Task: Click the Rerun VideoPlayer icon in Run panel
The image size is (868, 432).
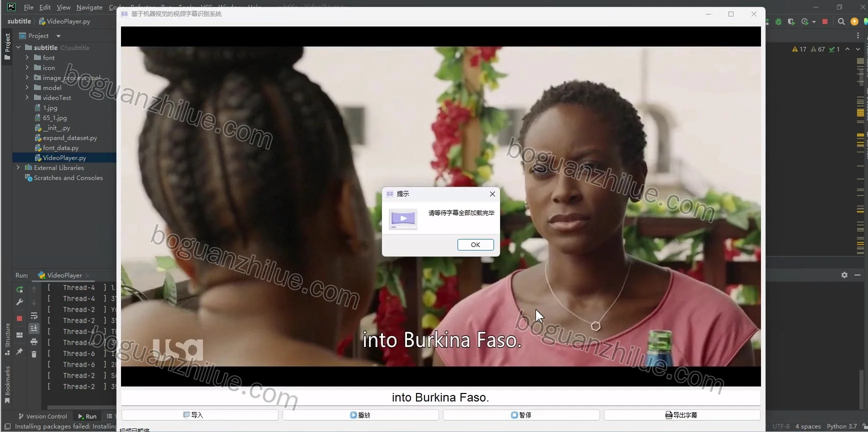Action: coord(19,289)
